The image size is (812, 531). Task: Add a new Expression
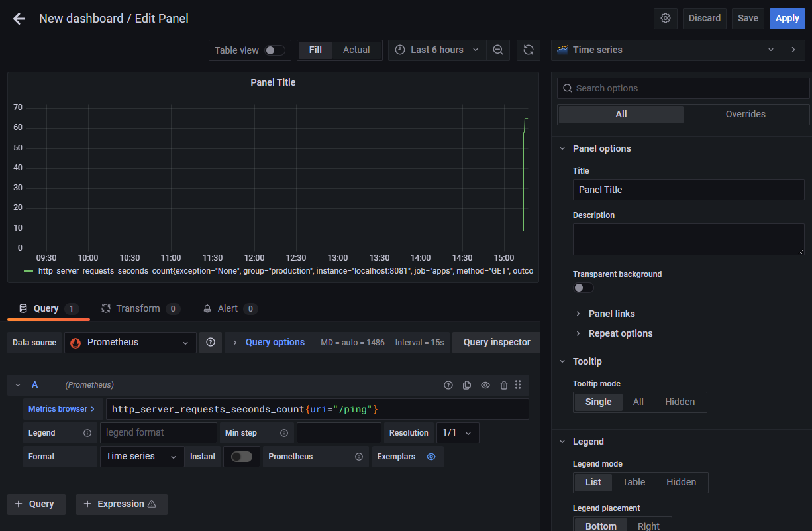[122, 504]
